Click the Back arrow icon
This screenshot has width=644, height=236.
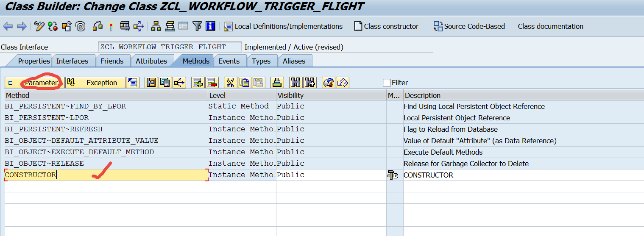[8, 26]
